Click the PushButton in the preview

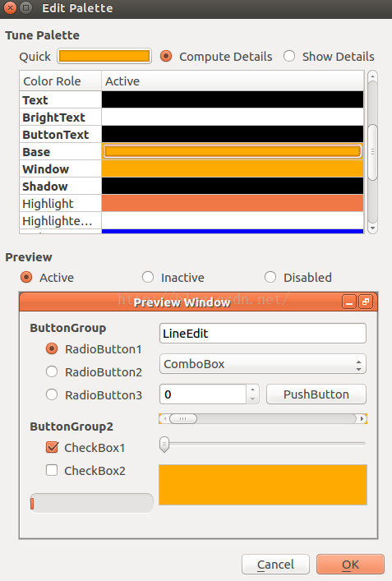(x=316, y=394)
